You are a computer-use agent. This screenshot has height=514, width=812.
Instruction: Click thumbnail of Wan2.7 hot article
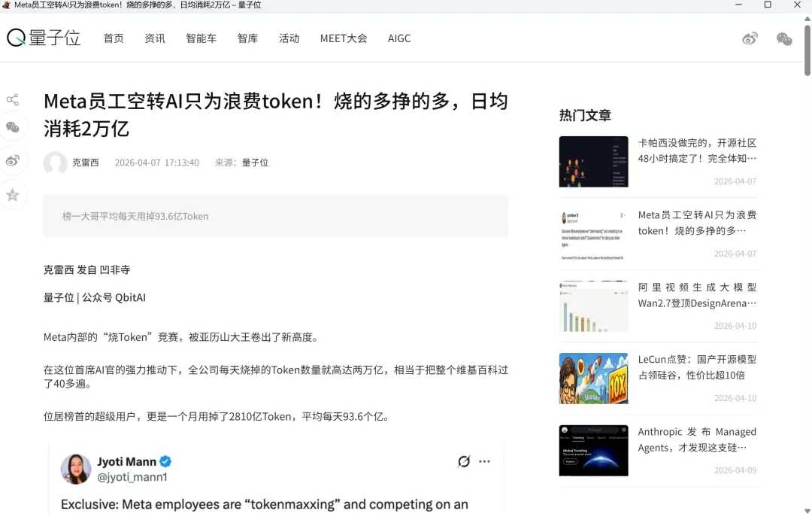pos(593,306)
